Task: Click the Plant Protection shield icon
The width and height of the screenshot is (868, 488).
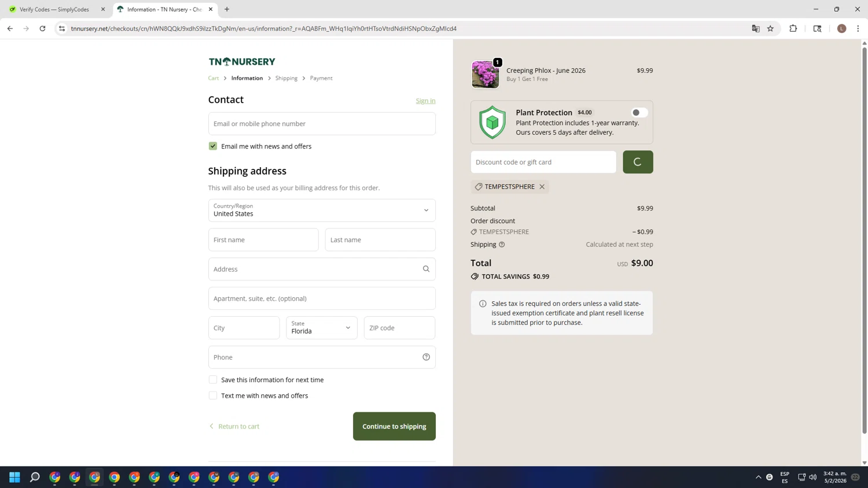Action: 492,122
